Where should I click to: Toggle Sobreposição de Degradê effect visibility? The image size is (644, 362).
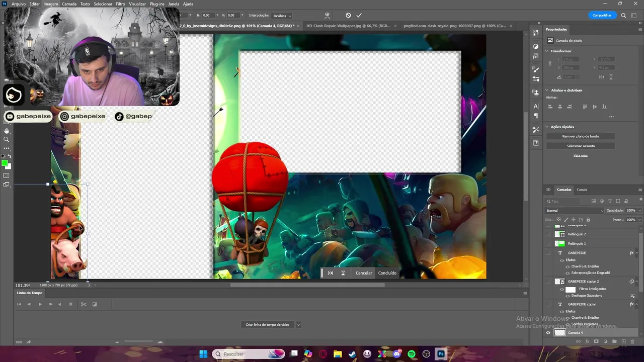click(x=568, y=273)
